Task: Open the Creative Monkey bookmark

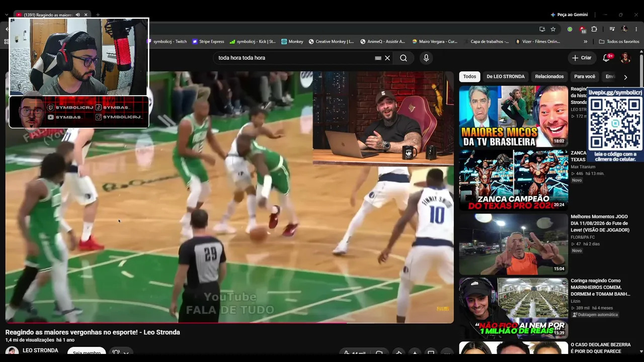Action: point(332,42)
